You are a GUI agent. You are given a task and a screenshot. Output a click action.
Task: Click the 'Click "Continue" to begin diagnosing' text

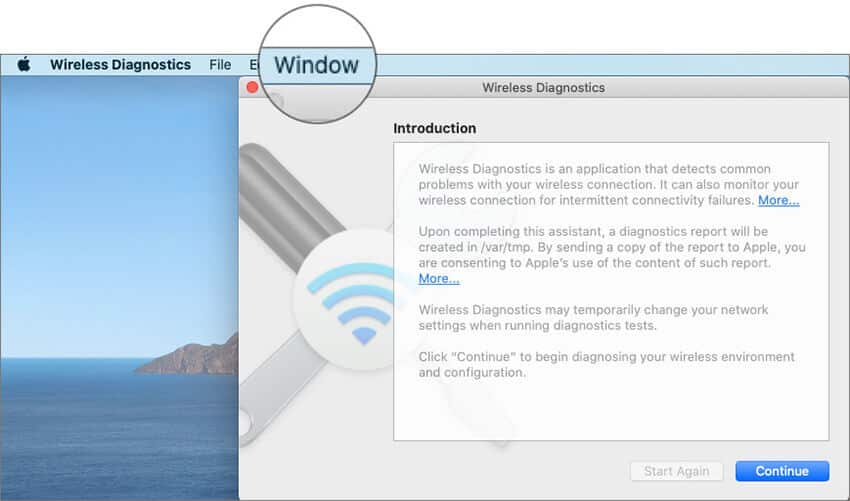(x=607, y=365)
